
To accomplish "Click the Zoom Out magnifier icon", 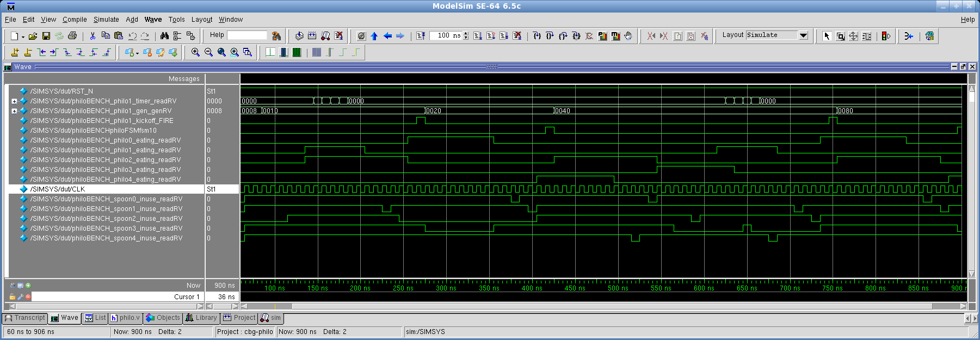I will (208, 52).
